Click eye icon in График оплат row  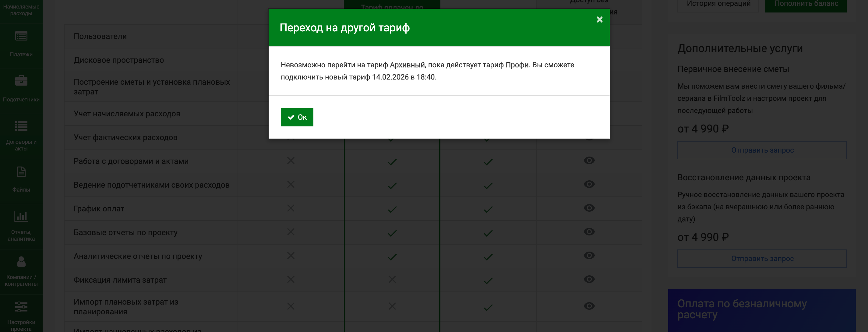(589, 208)
